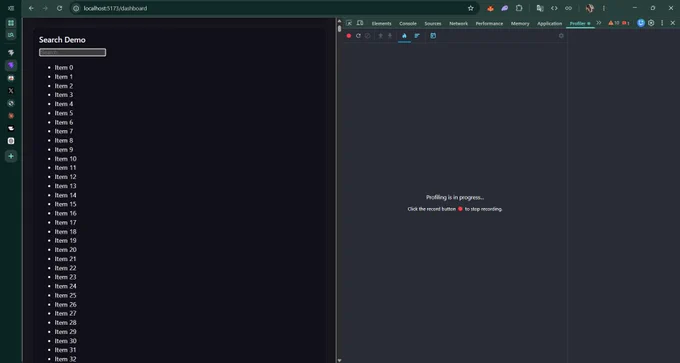
Task: Click the code brackets toolbar icon
Action: coord(554,8)
